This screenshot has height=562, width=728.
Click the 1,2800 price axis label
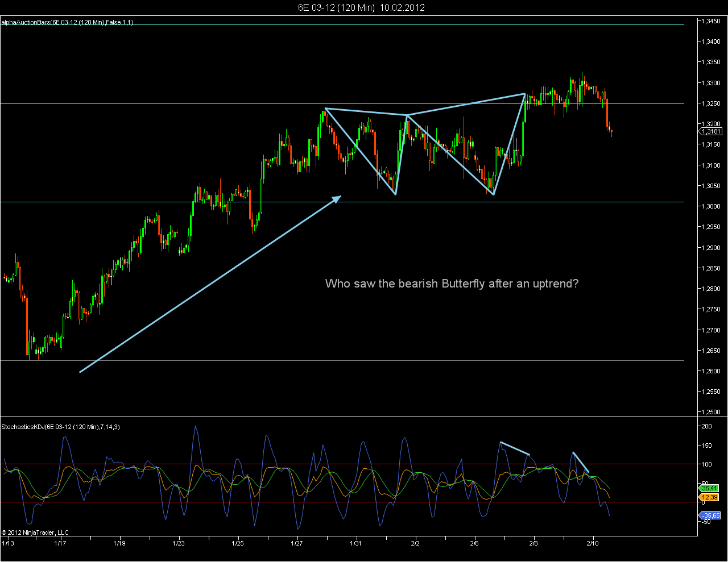click(711, 289)
